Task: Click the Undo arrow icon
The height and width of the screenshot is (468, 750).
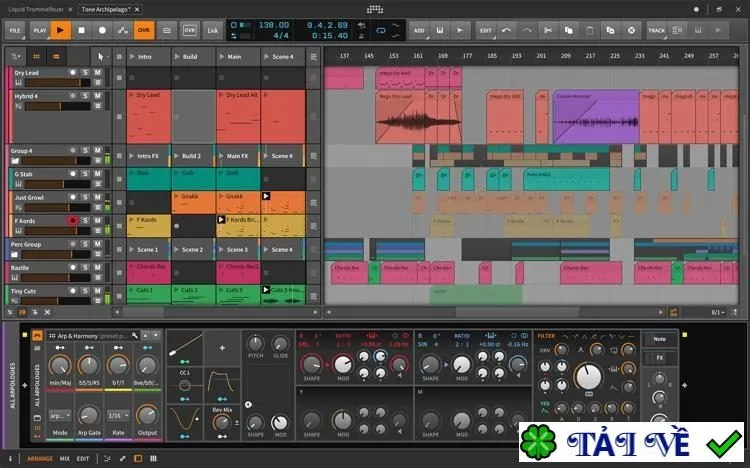Action: click(506, 30)
